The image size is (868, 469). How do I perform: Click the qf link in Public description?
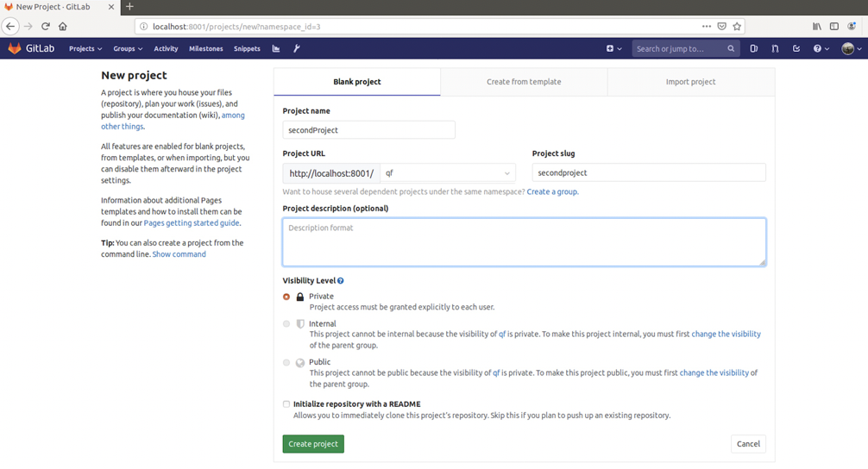(x=496, y=372)
